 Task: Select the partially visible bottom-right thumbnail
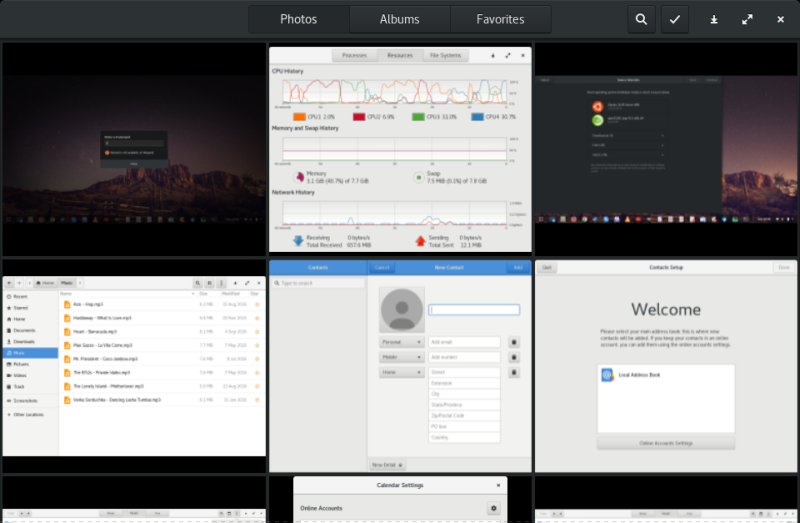666,500
